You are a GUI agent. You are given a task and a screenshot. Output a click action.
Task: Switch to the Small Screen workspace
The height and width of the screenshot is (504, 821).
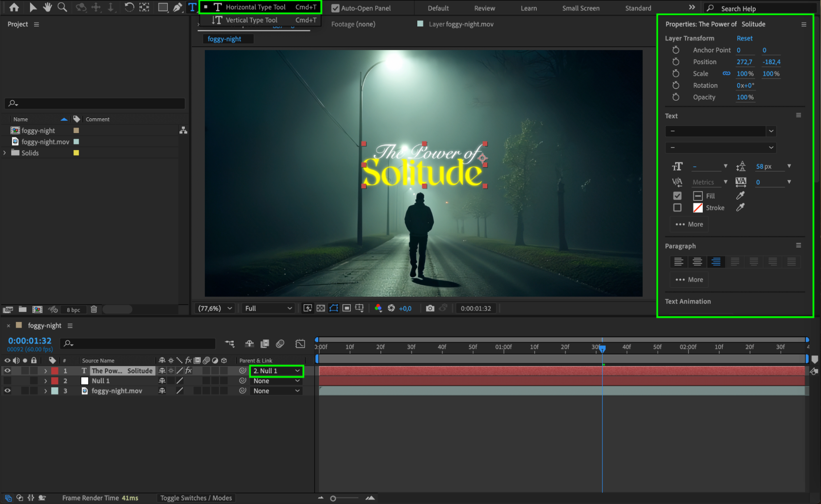click(580, 8)
